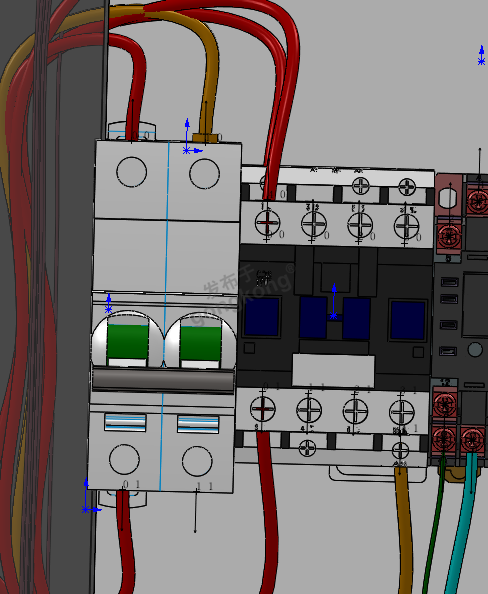Select the blue origin marker at contactor center
Screen dimensions: 488x594
click(334, 301)
